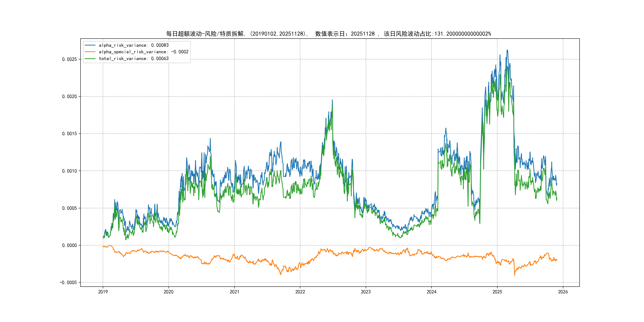This screenshot has width=644, height=322.
Task: Click the 2020 x-axis tick label
Action: [x=169, y=292]
